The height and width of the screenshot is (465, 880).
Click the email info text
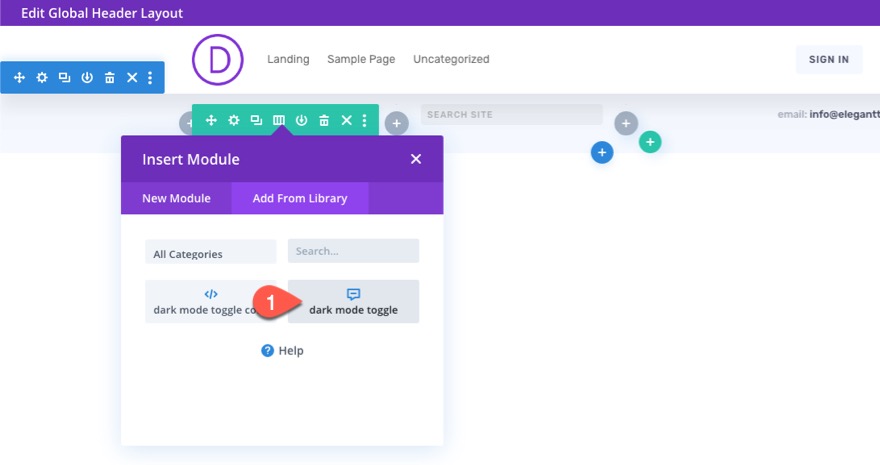point(828,114)
